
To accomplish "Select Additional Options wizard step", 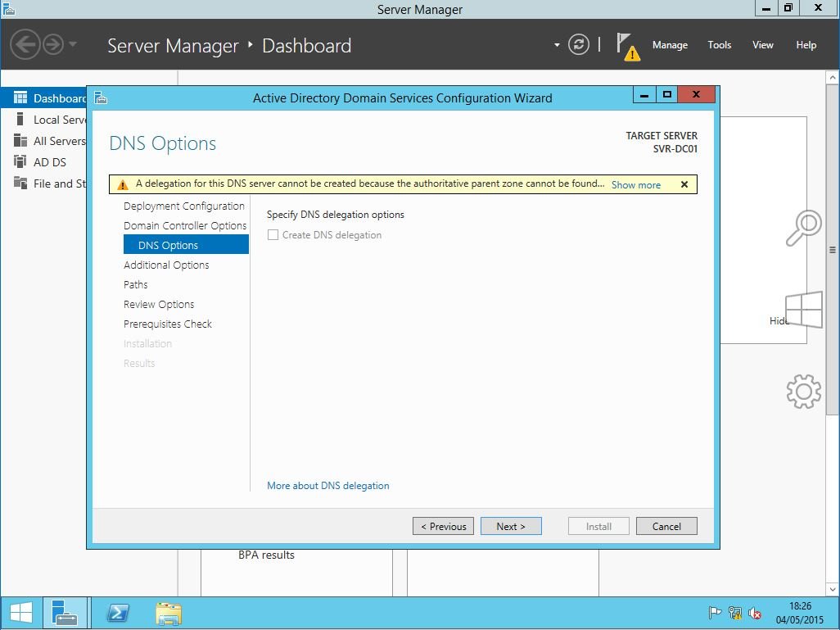I will [x=166, y=265].
